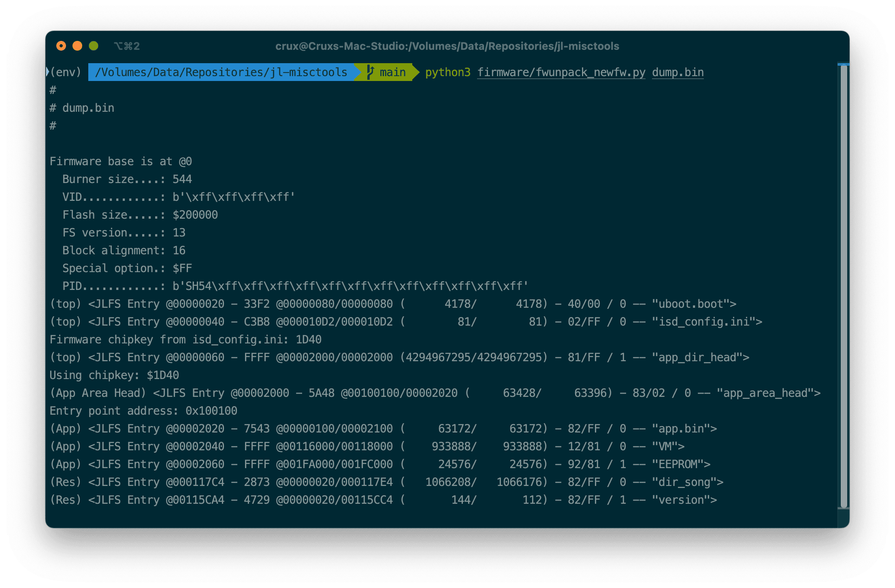Viewport: 895px width, 588px height.
Task: Click the red close window button
Action: coord(61,46)
